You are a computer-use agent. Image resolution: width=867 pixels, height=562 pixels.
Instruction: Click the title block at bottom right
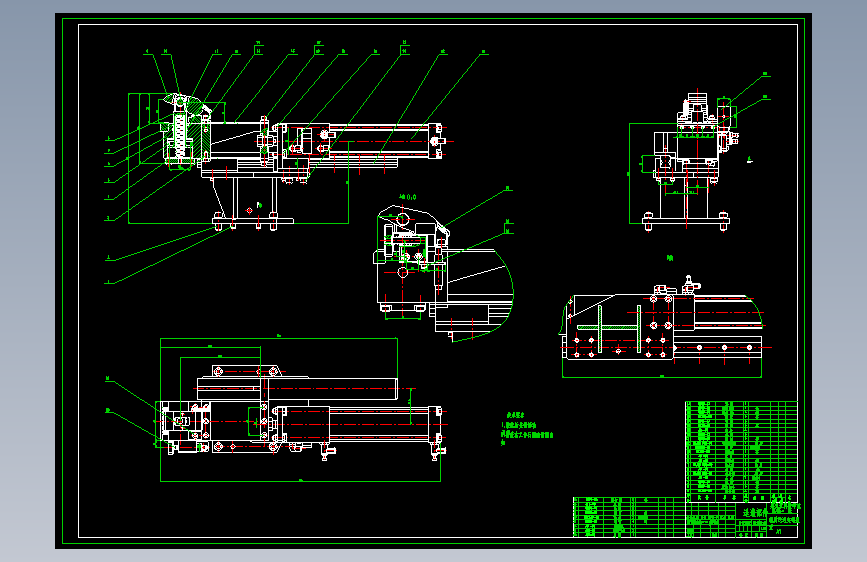click(x=741, y=519)
